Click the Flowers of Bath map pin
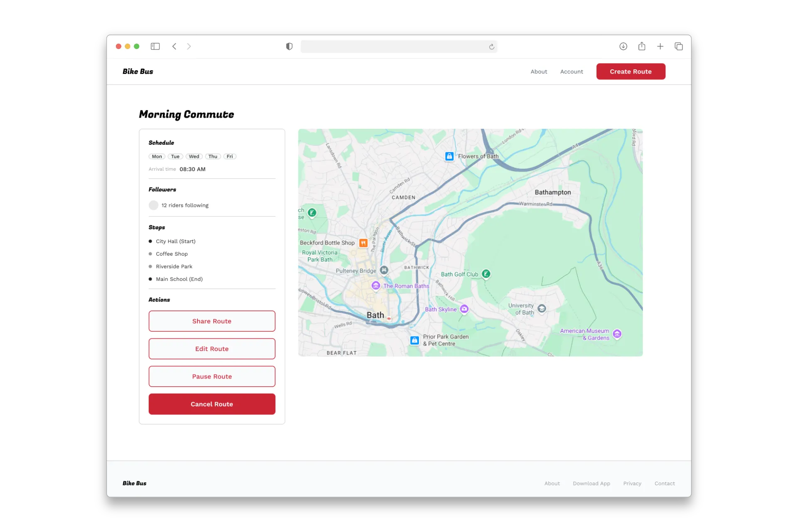This screenshot has width=798, height=532. pyautogui.click(x=449, y=156)
